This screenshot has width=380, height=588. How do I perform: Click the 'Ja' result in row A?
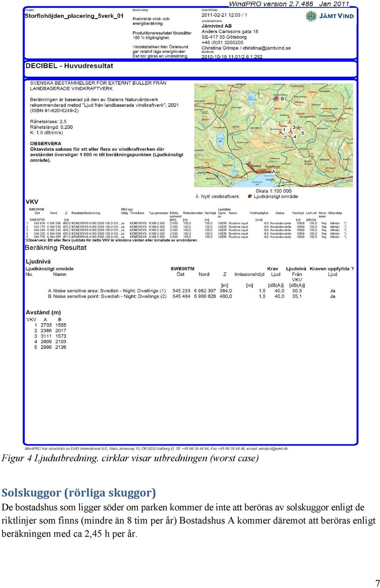click(332, 291)
